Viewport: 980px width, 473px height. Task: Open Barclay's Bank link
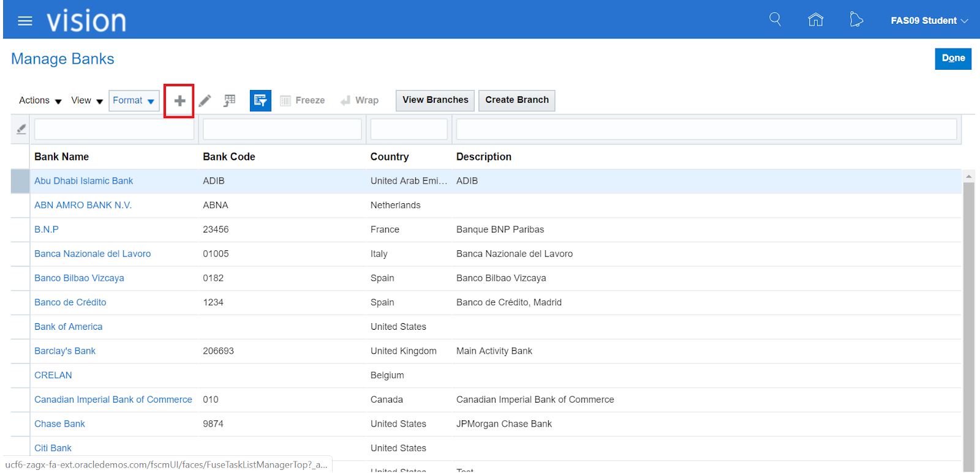tap(65, 351)
